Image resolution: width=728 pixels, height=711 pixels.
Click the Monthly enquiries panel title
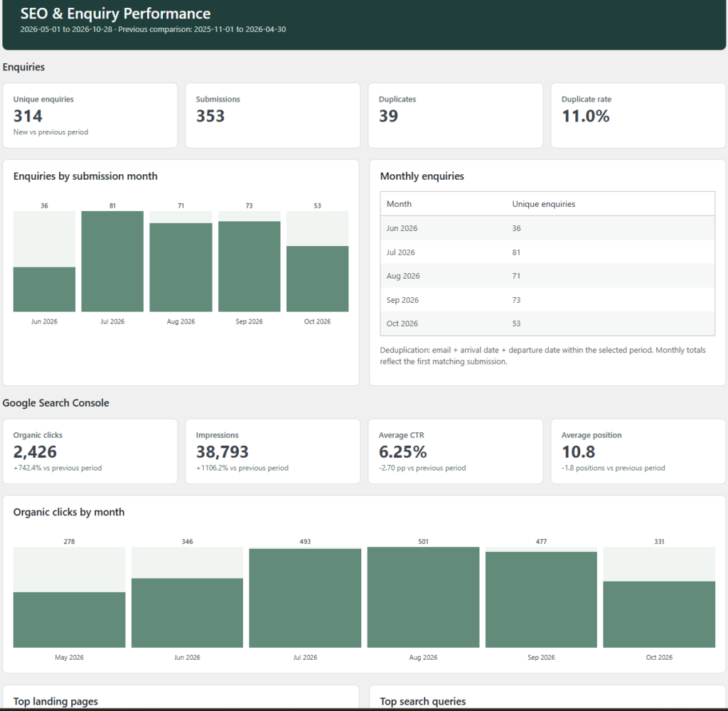click(422, 176)
